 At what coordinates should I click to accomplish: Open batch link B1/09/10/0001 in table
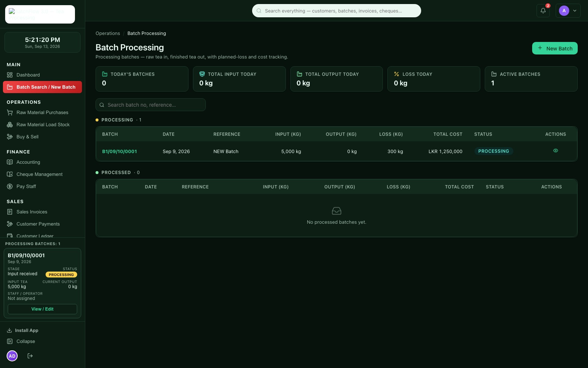tap(119, 151)
